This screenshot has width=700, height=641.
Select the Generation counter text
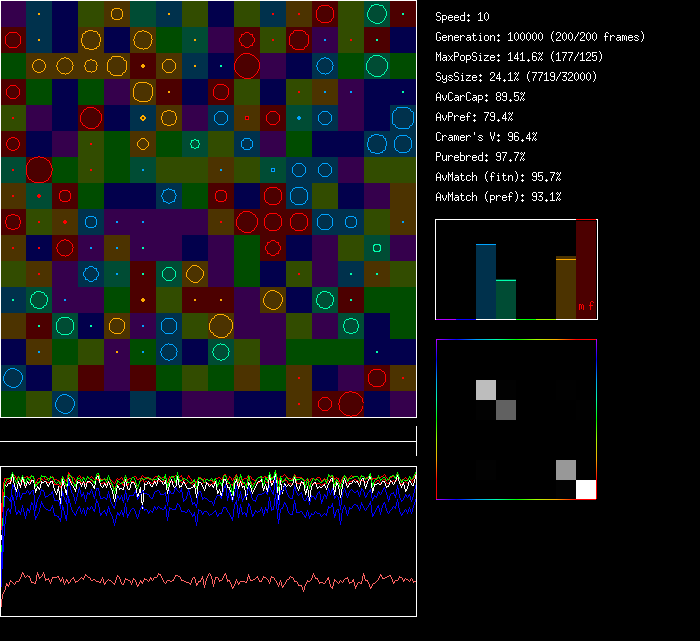(x=539, y=37)
